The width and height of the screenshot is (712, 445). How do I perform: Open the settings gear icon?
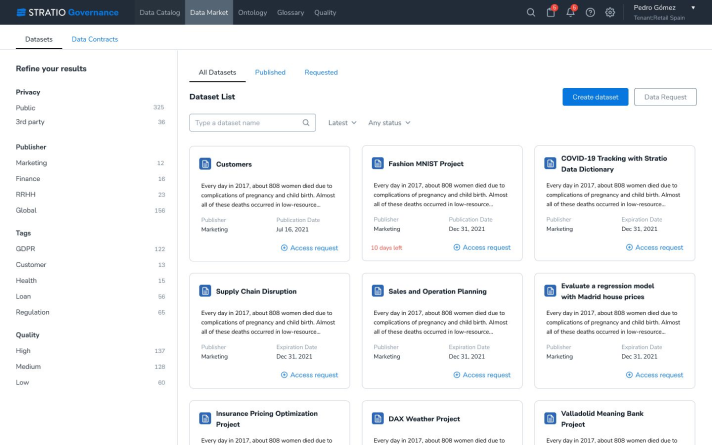click(610, 12)
